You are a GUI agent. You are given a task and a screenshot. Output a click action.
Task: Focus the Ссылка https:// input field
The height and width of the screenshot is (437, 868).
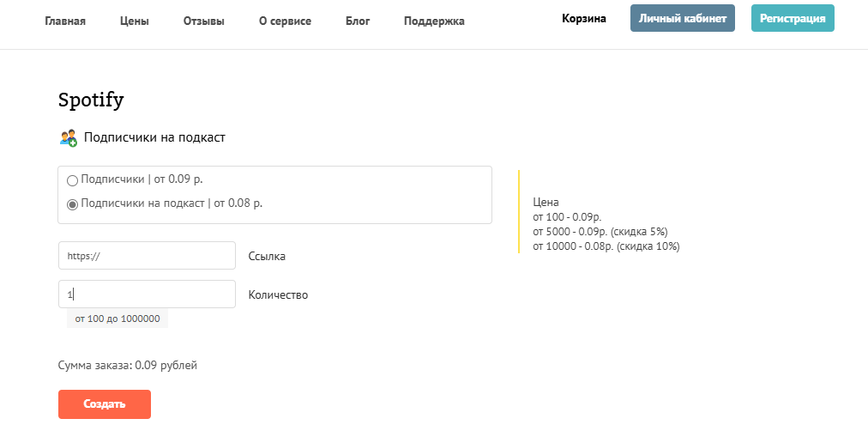click(x=147, y=255)
